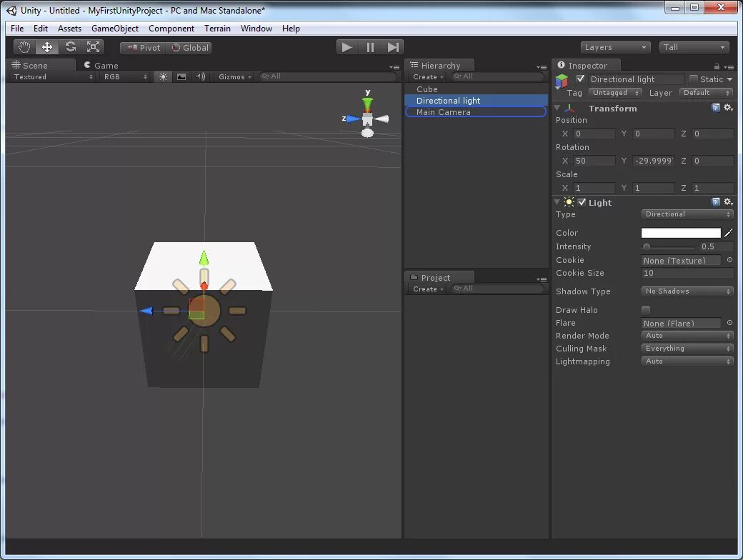Click the Scene view search field

[327, 76]
